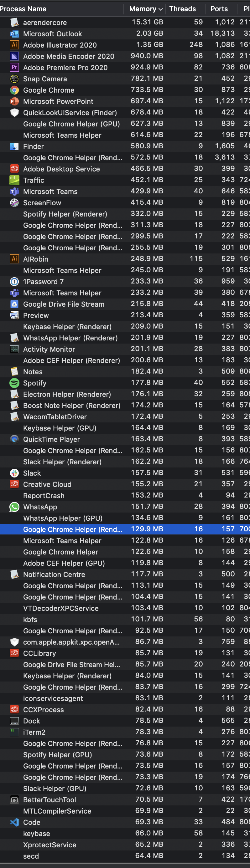Toggle the Memory column sort arrow
This screenshot has width=250, height=868.
tap(161, 9)
